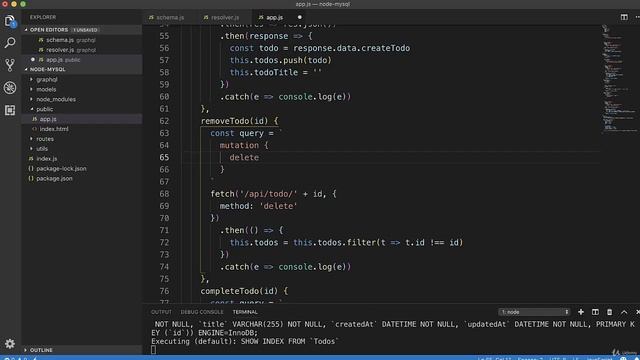Select app.js public in Open Editors
The width and height of the screenshot is (640, 360).
click(62, 60)
